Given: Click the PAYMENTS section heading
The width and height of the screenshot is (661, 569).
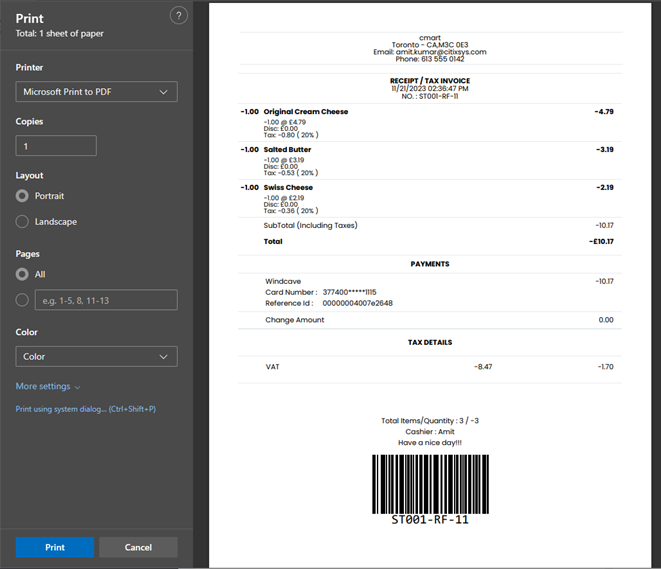Looking at the screenshot, I should point(429,264).
